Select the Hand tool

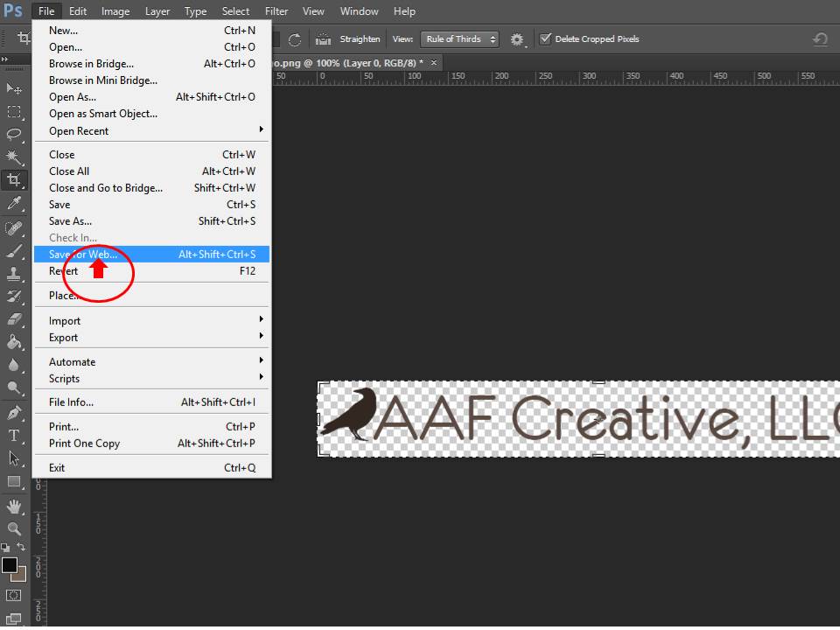(x=14, y=507)
